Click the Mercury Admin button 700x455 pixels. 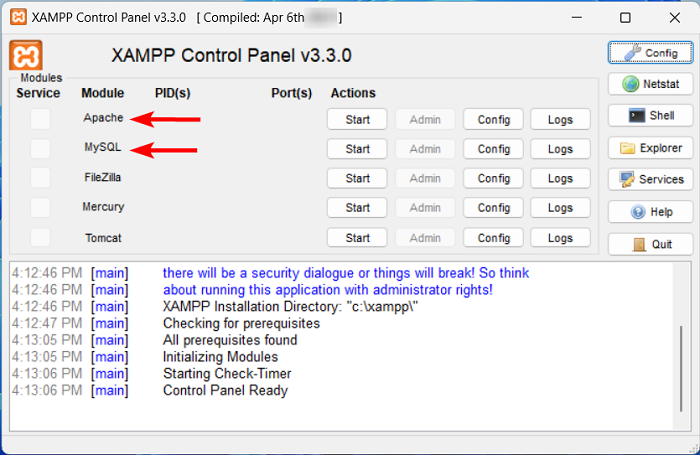(425, 208)
